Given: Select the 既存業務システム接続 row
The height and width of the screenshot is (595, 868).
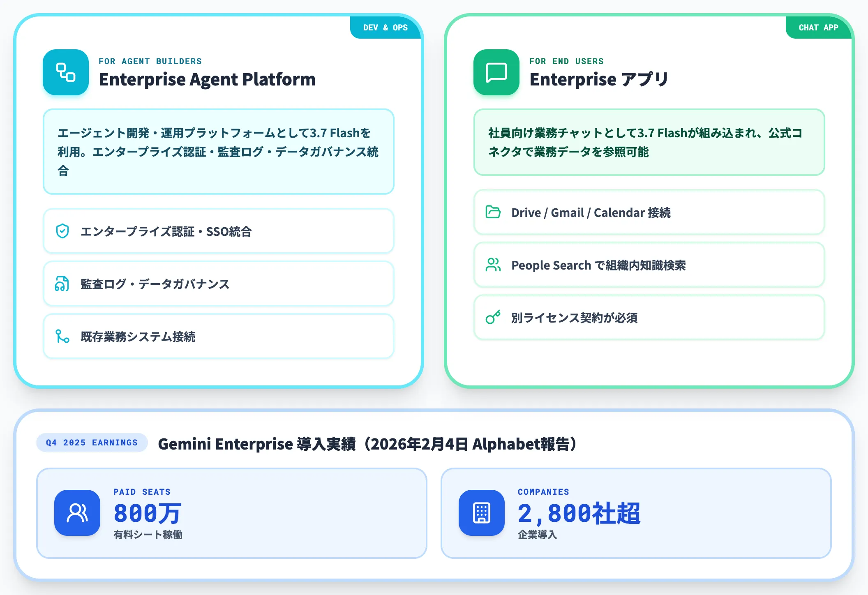Looking at the screenshot, I should point(219,337).
